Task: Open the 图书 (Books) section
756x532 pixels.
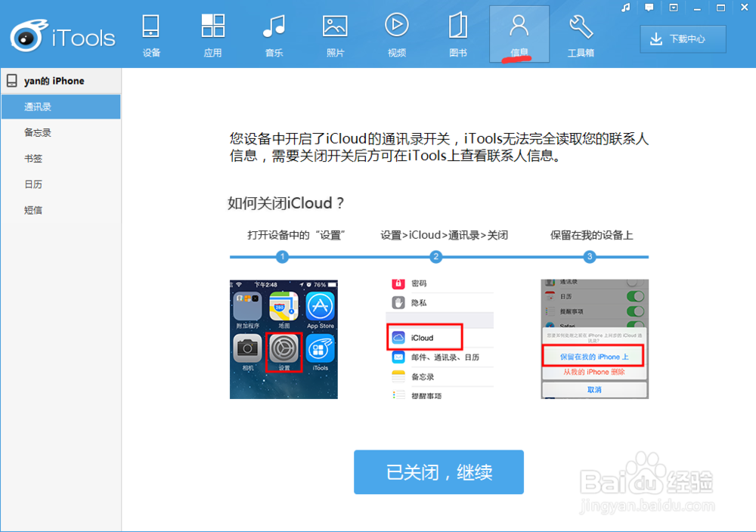Action: point(458,35)
